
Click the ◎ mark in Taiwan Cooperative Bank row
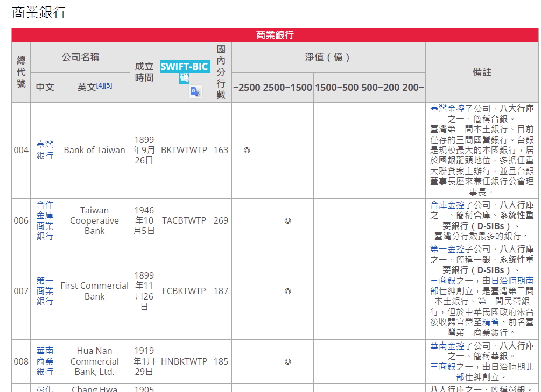point(288,220)
